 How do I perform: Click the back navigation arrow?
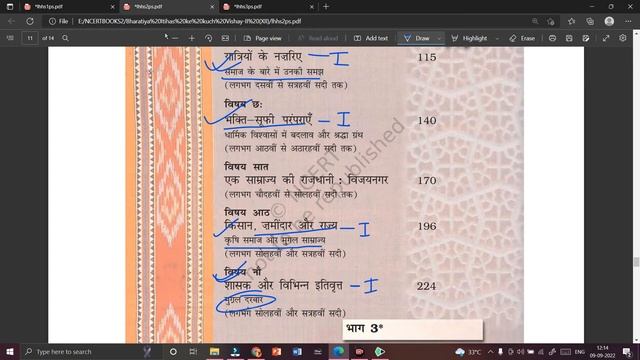(x=11, y=21)
